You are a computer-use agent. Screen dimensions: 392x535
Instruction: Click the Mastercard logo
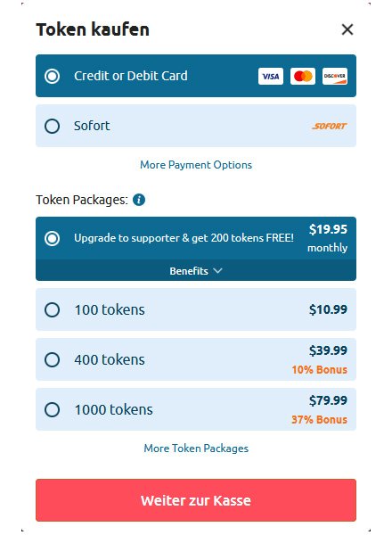click(303, 76)
